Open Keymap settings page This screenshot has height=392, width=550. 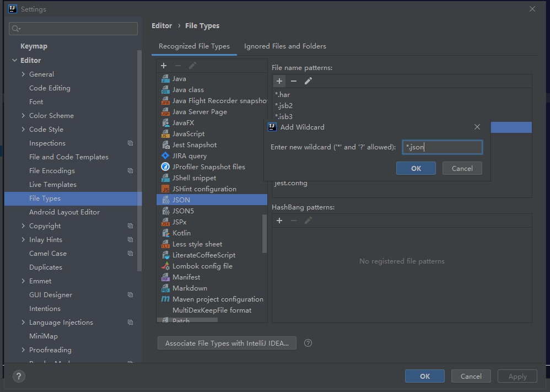coord(34,46)
